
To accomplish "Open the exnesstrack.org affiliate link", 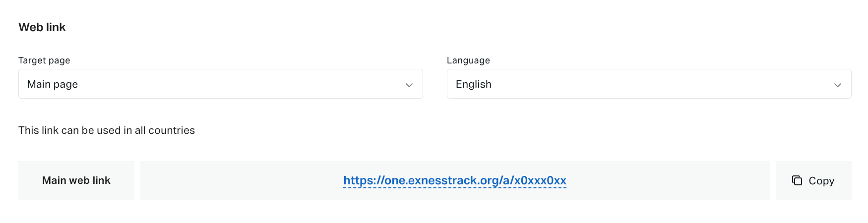I will click(455, 180).
